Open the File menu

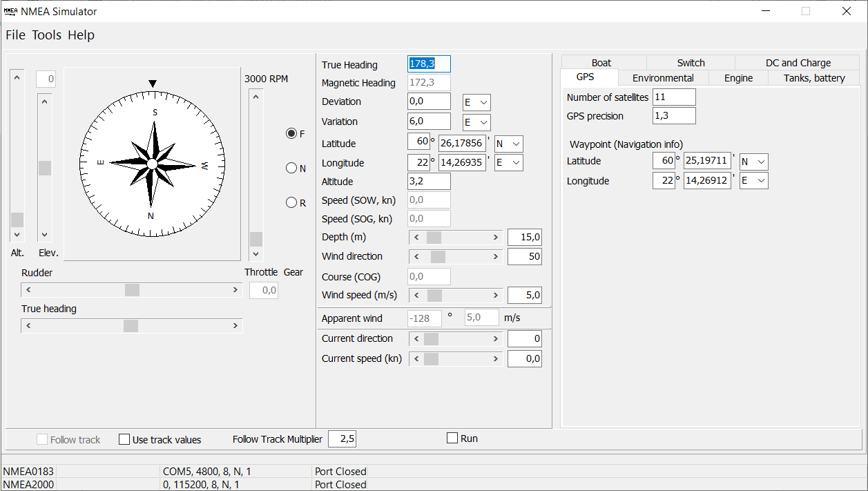pyautogui.click(x=15, y=35)
